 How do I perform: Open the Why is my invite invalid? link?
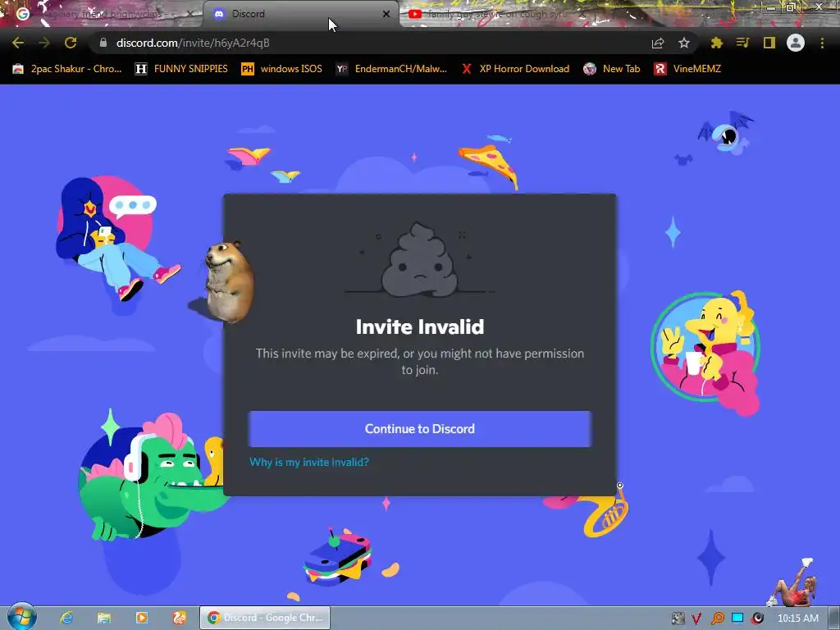click(x=309, y=462)
